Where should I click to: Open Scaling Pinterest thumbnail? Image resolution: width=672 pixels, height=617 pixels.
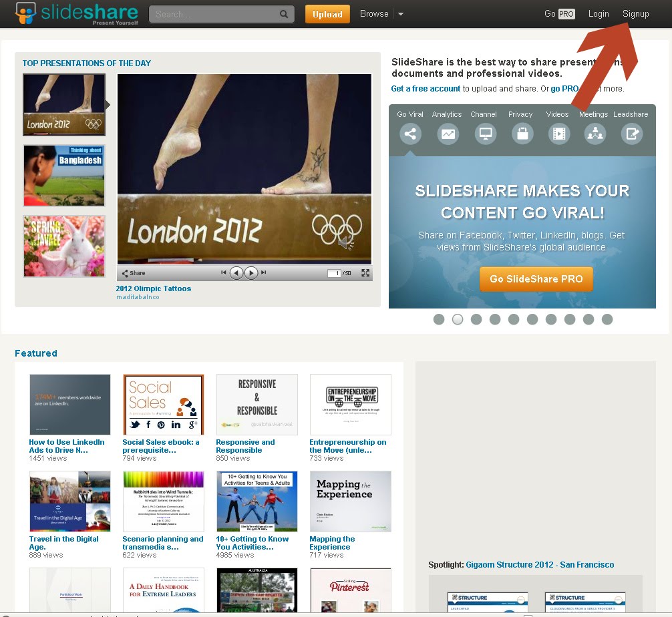pos(350,590)
